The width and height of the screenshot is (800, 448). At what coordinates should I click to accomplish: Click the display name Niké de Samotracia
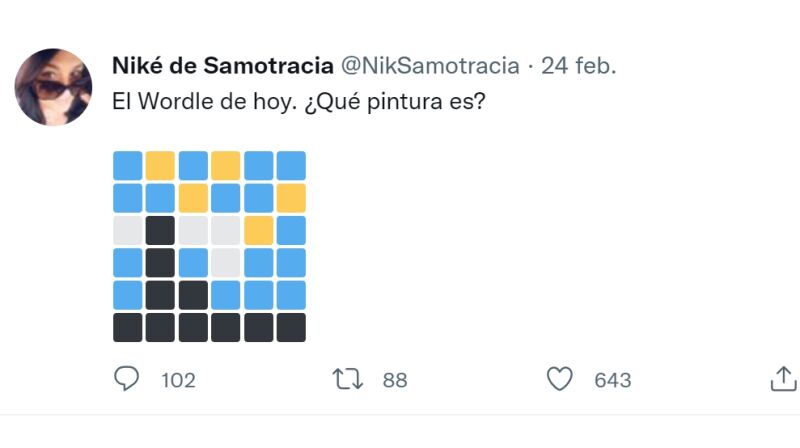click(x=223, y=67)
